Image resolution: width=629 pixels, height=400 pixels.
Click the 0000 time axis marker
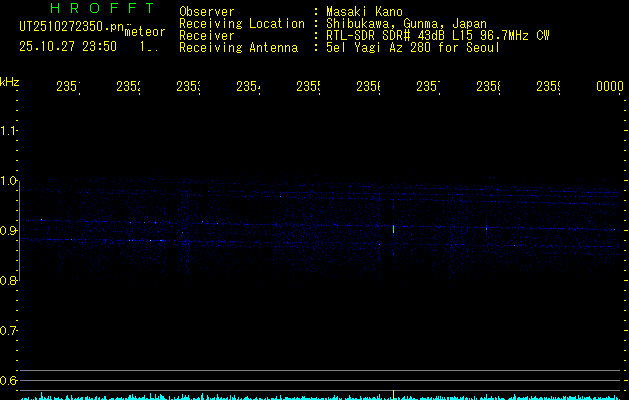tap(610, 87)
